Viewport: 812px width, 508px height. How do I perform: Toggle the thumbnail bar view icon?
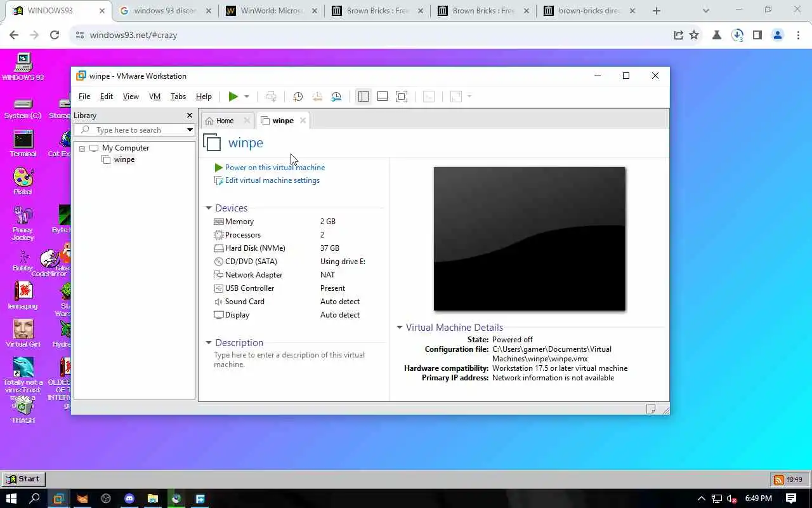[x=383, y=97]
